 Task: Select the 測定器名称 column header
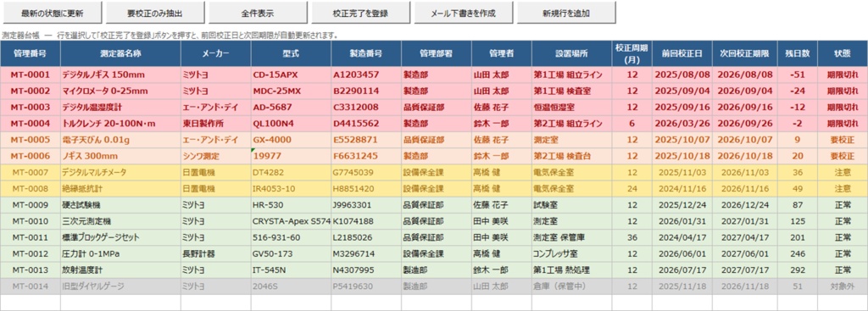tap(120, 53)
